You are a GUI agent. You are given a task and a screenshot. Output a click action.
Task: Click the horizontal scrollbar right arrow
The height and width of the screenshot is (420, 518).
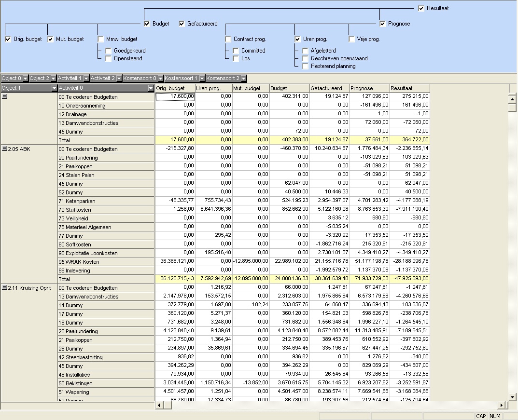pos(502,405)
